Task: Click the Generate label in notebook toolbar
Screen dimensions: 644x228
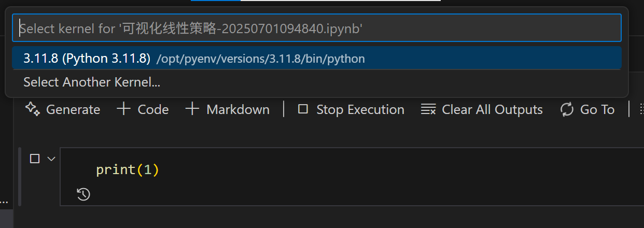Action: click(73, 109)
